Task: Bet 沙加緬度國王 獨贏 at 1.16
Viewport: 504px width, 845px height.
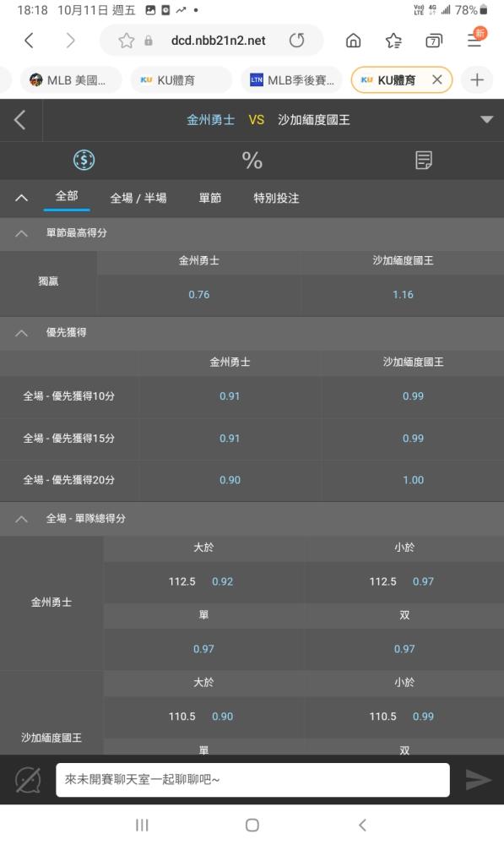Action: coord(403,295)
